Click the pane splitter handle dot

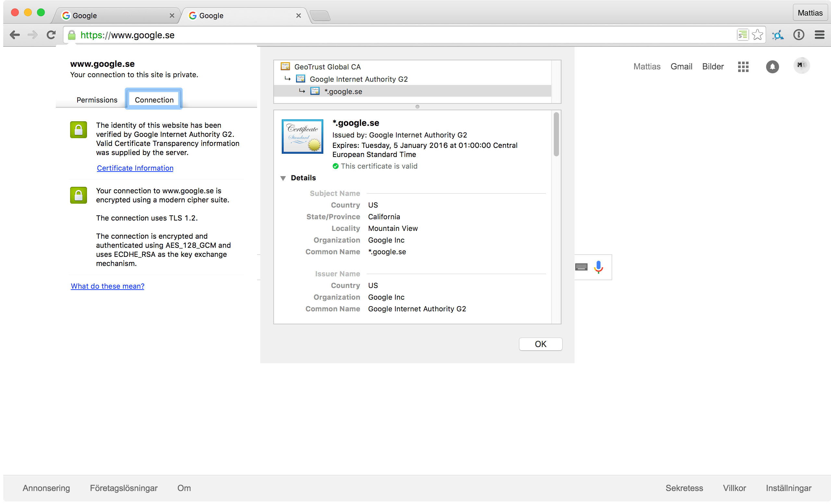coord(417,107)
